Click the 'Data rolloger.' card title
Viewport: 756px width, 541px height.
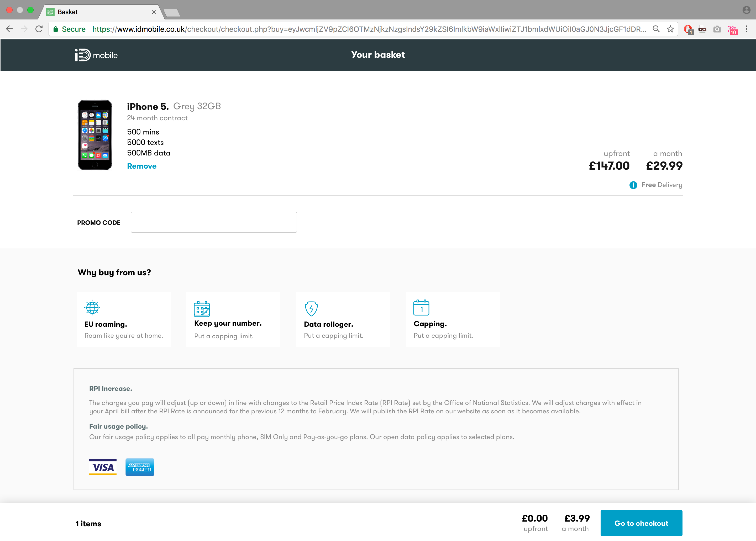[x=329, y=324]
